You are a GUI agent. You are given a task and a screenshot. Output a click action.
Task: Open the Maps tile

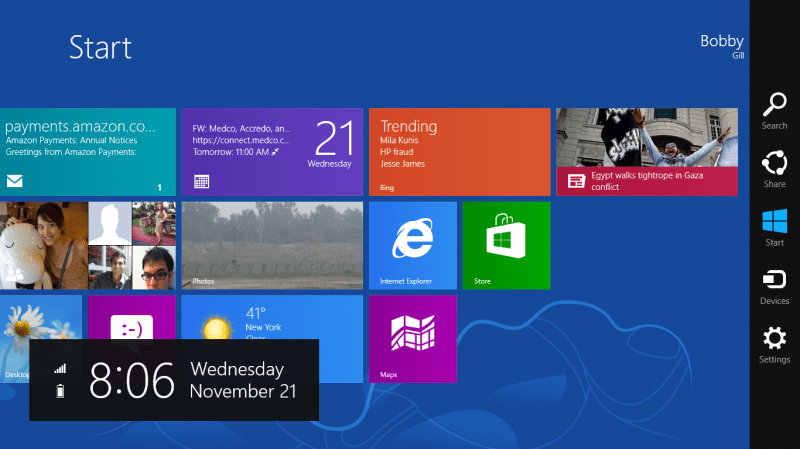tap(413, 338)
